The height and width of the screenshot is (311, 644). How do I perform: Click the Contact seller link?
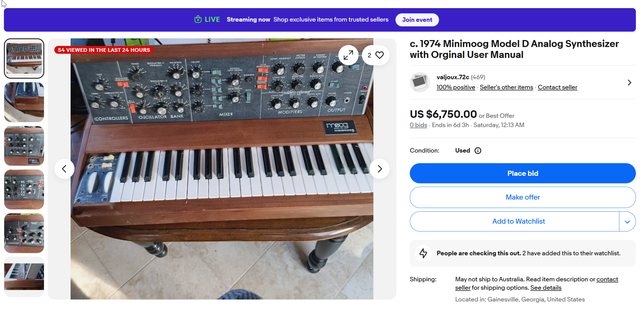[x=557, y=87]
